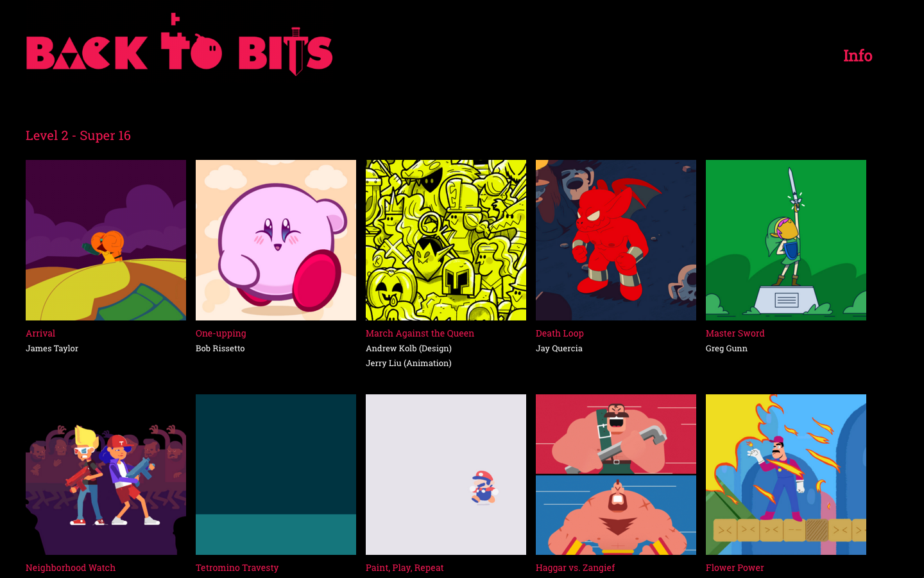Click the Neighborhood Watch title link
This screenshot has width=924, height=578.
71,568
